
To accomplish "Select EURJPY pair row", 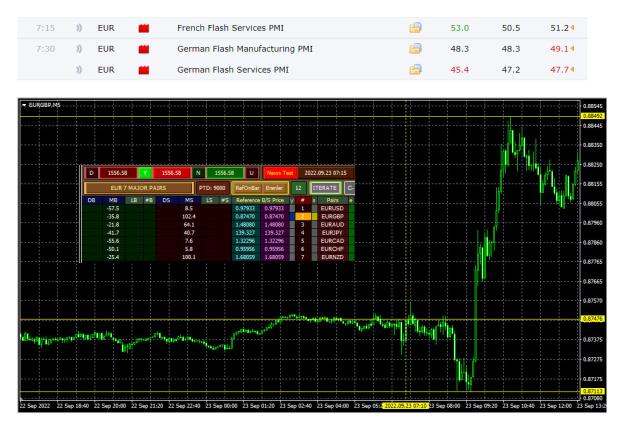I will pyautogui.click(x=332, y=233).
